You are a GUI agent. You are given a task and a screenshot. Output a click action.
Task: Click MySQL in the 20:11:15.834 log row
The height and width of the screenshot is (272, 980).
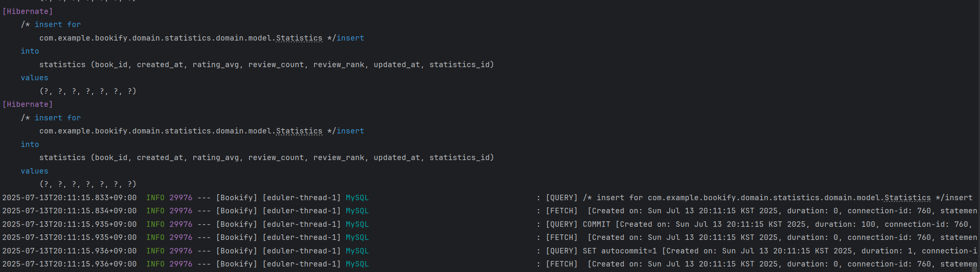click(x=357, y=211)
